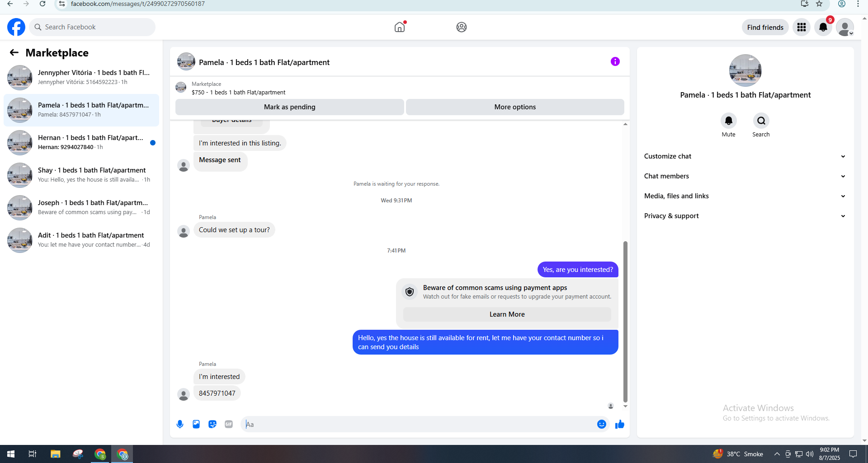Click the 'Yes, are you interested?' message
Image resolution: width=868 pixels, height=463 pixels.
[578, 270]
